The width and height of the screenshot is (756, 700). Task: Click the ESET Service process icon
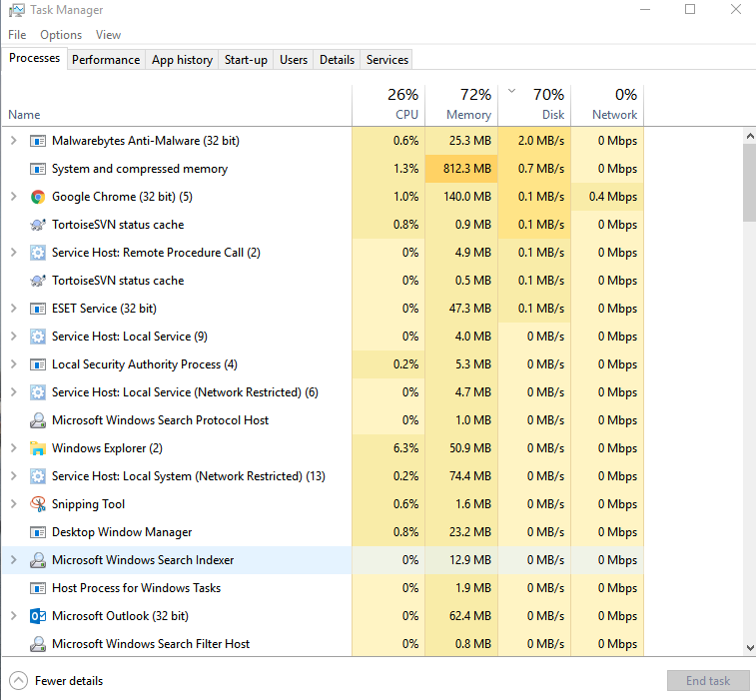[x=38, y=309]
